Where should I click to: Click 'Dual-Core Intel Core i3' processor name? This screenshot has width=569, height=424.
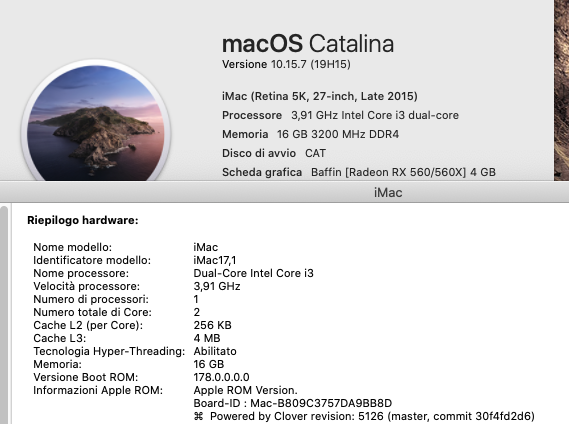[253, 273]
